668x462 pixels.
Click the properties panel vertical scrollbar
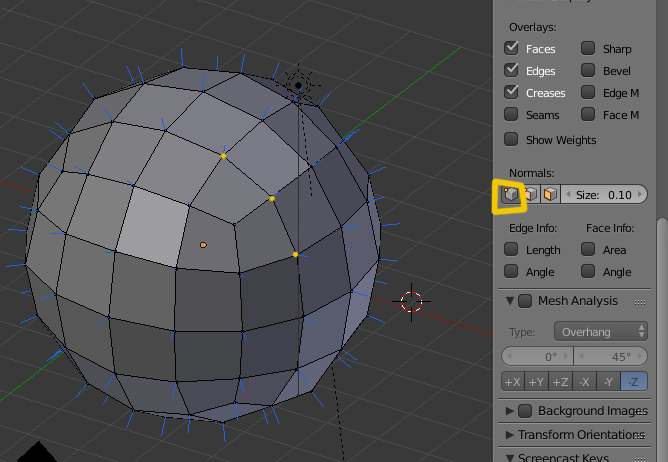pyautogui.click(x=662, y=339)
